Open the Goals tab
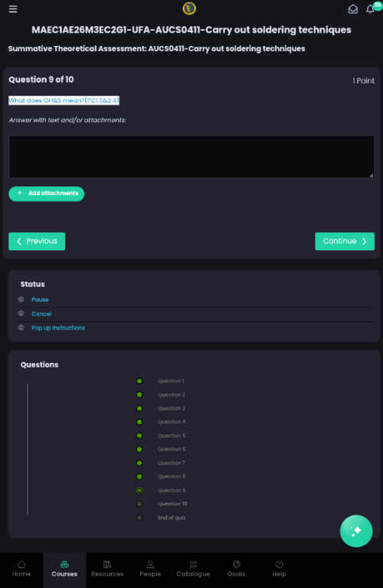Screen dimensions: 383x588 (236, 569)
